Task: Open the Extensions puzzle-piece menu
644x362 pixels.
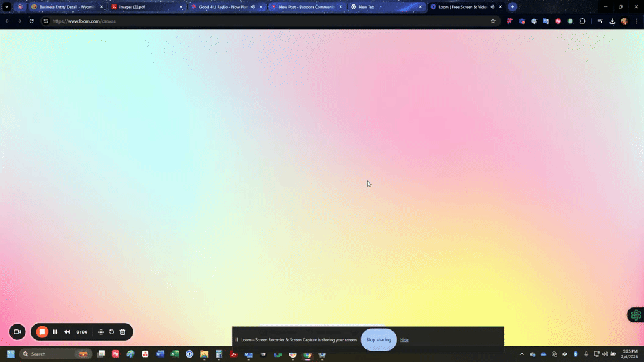Action: [582, 21]
